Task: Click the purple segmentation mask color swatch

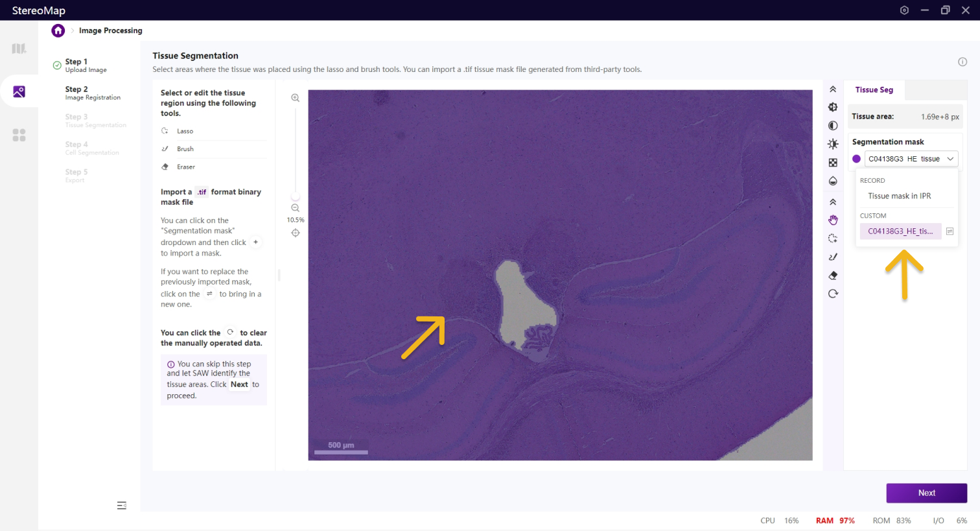Action: [x=856, y=159]
